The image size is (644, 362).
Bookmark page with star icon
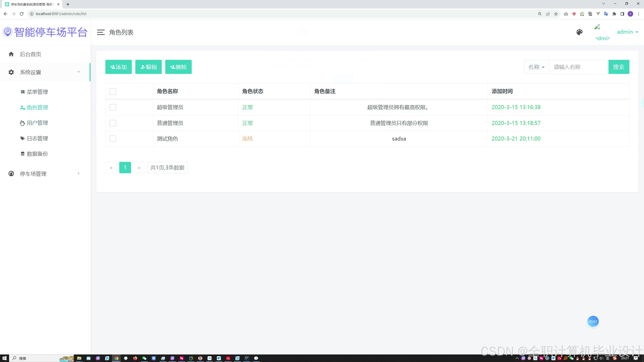point(556,14)
